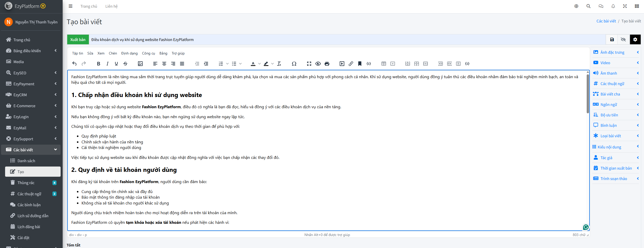This screenshot has height=248, width=644.
Task: Click into the article title input field
Action: click(x=346, y=39)
